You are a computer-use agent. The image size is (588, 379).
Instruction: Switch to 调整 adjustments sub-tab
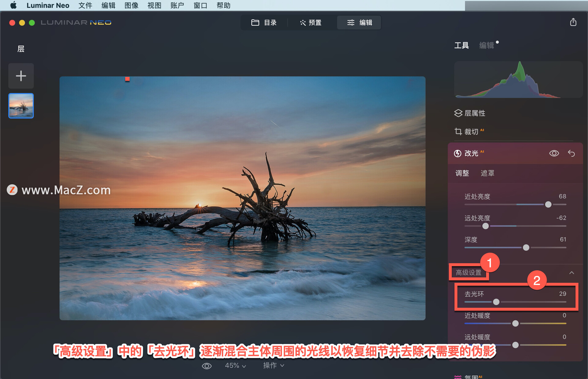(462, 173)
